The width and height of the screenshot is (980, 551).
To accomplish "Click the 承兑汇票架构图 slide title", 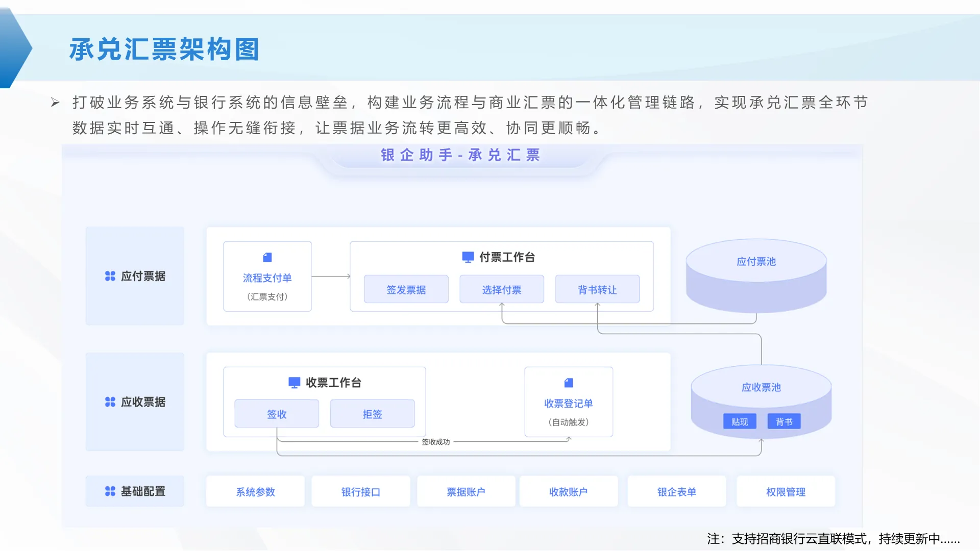I will 164,49.
